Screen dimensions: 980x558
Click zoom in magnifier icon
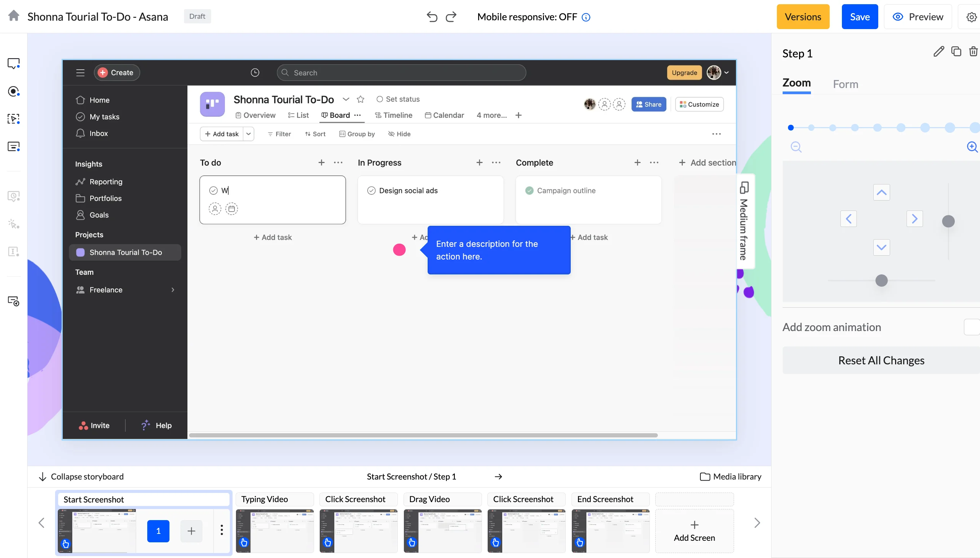pos(972,147)
